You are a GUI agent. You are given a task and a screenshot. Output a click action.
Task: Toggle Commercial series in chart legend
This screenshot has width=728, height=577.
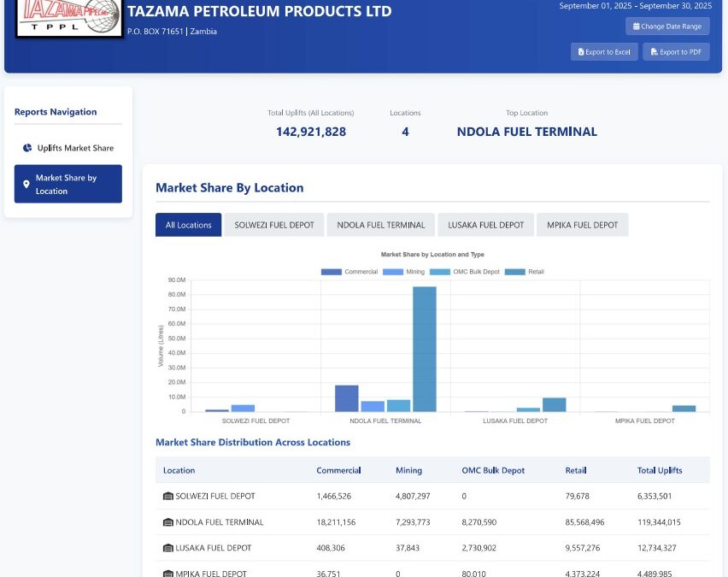(x=349, y=272)
